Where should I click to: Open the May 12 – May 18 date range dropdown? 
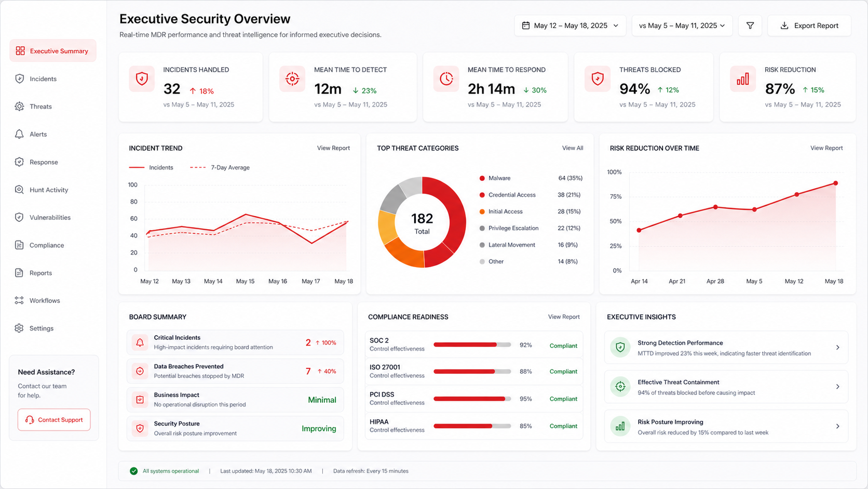pos(570,25)
